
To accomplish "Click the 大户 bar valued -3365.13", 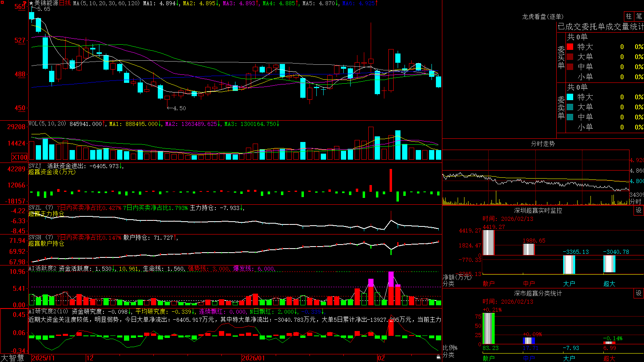I will pos(569,265).
